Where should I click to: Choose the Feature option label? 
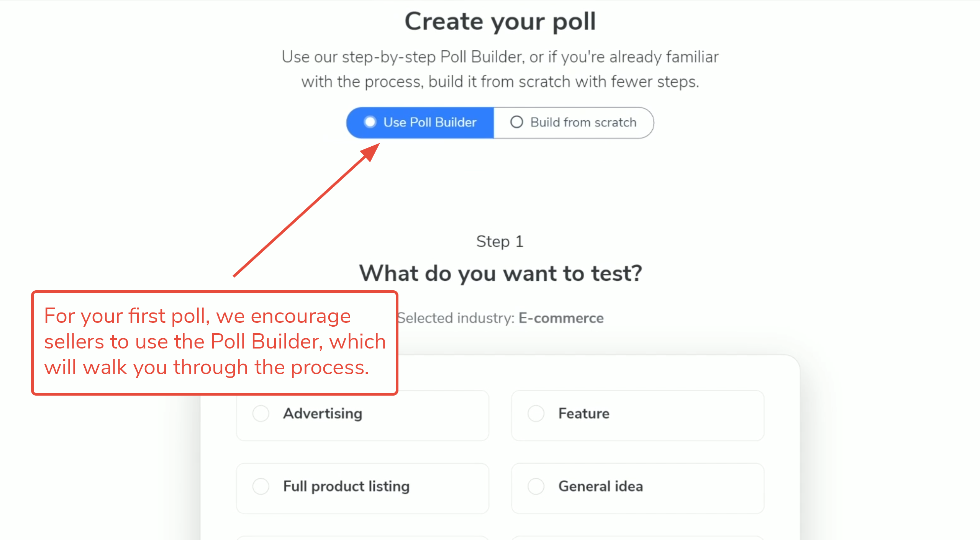(584, 414)
